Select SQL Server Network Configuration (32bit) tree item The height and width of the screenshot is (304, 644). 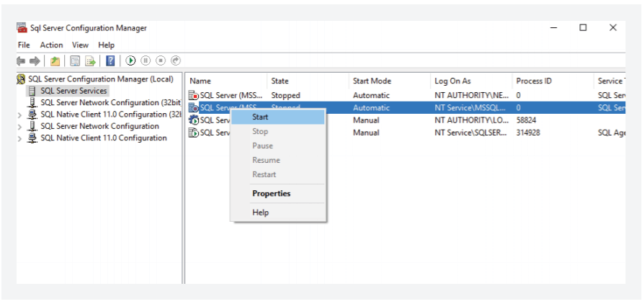click(111, 103)
